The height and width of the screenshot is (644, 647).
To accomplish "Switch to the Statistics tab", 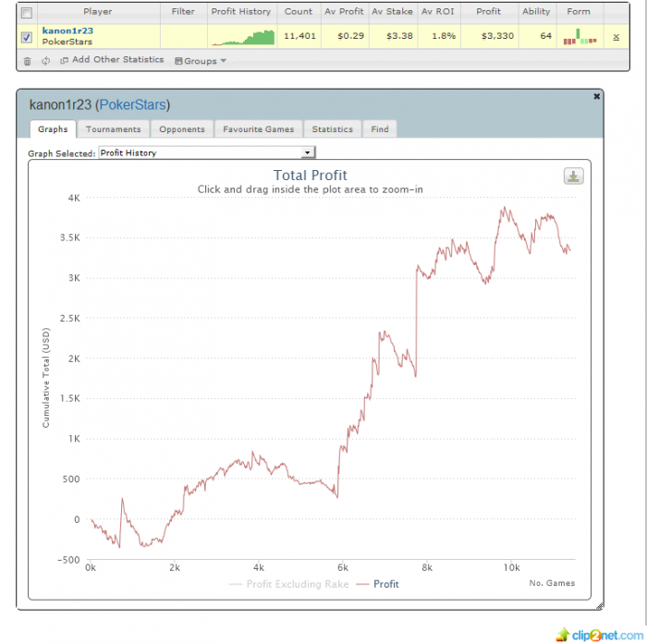I will 333,129.
